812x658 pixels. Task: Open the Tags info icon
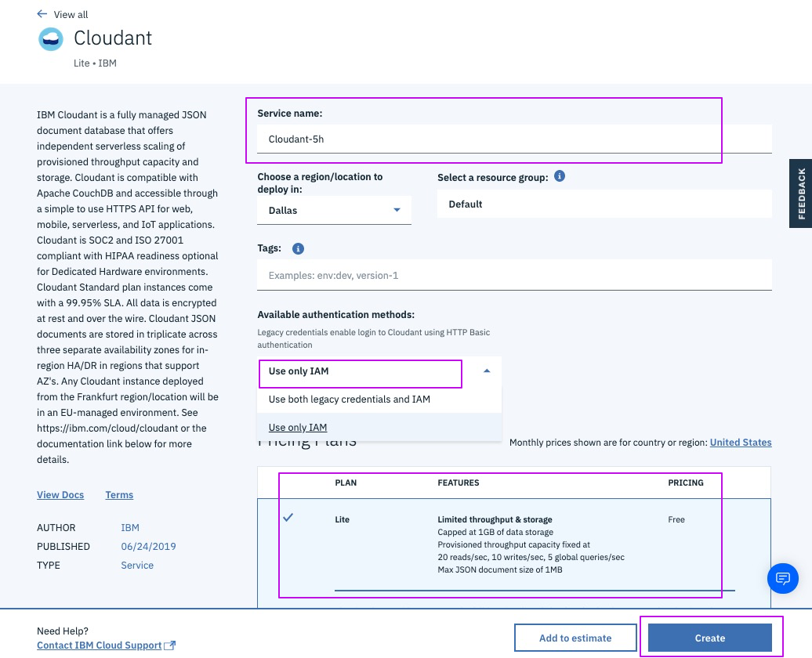[x=298, y=248]
